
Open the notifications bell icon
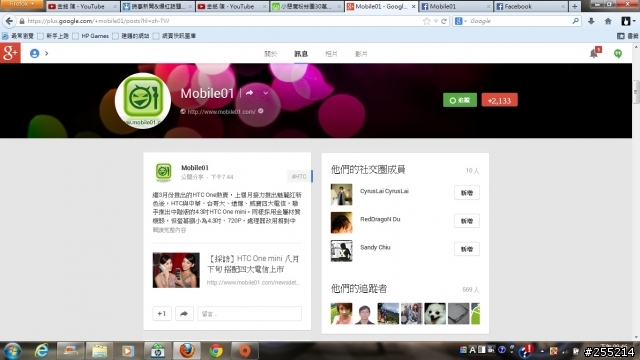595,53
